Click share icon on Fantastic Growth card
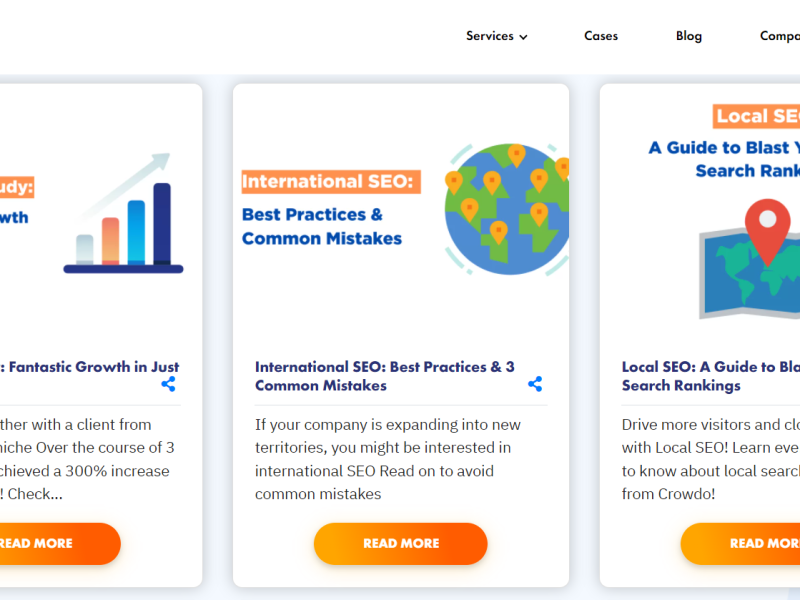The width and height of the screenshot is (800, 600). [x=168, y=384]
